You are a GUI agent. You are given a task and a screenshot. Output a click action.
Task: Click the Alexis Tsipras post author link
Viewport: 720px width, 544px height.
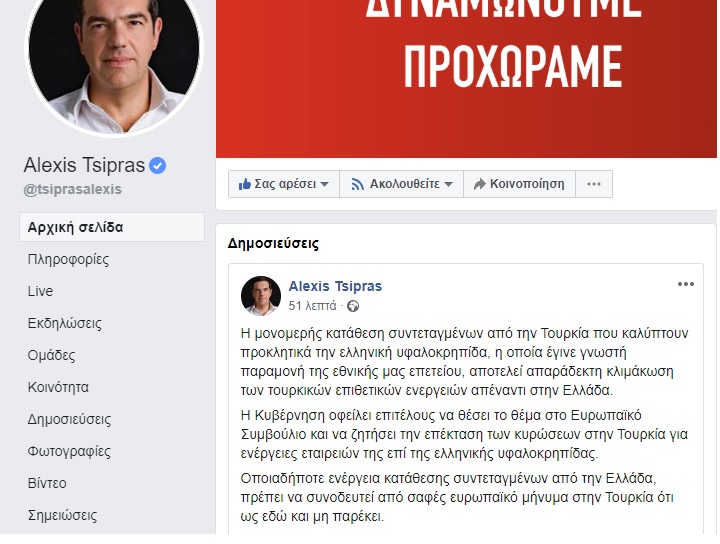click(x=335, y=286)
